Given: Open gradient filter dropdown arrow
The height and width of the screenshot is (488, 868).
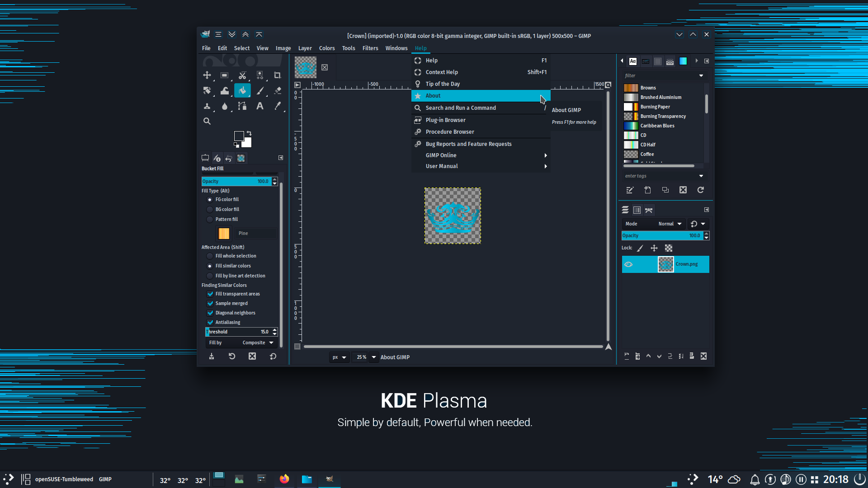Looking at the screenshot, I should tap(701, 75).
